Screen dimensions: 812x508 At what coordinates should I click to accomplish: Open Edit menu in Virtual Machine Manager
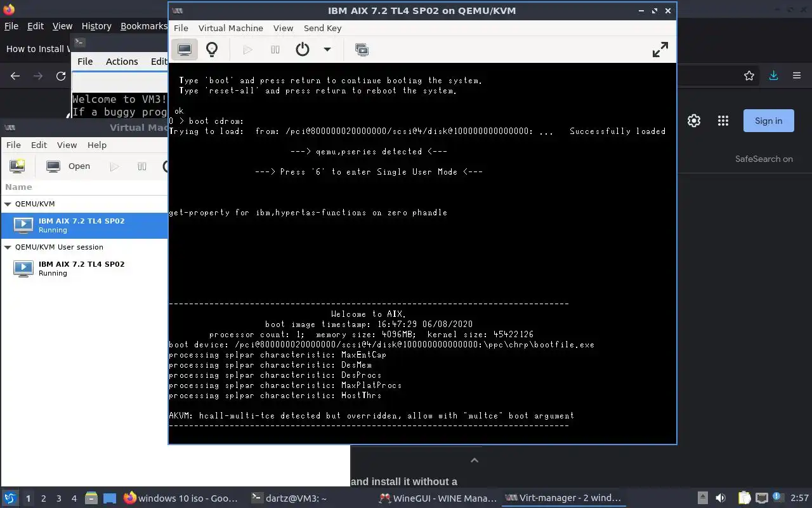[x=39, y=145]
